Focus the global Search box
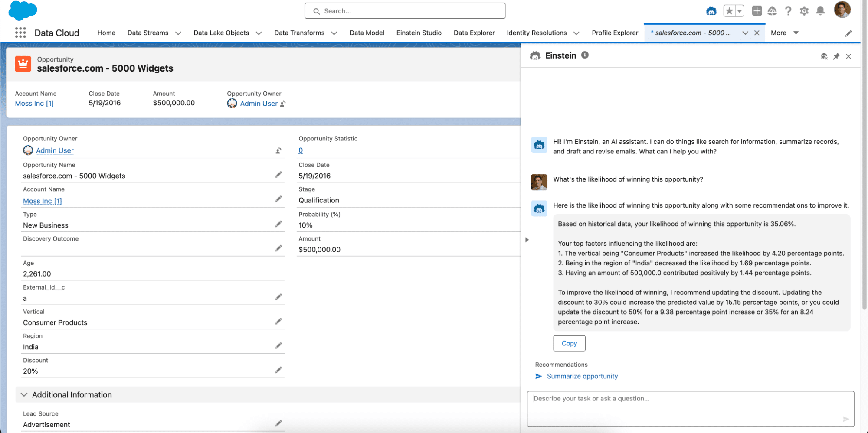 coord(405,11)
